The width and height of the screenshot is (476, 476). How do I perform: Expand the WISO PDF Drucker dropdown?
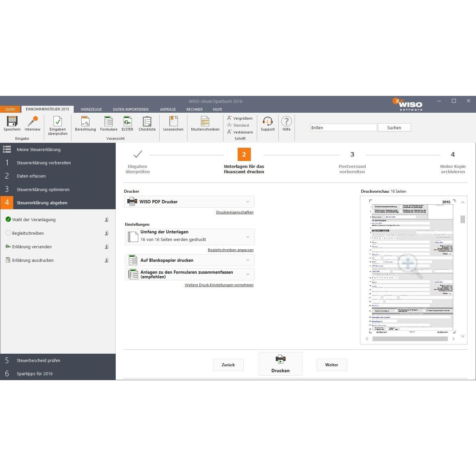click(189, 202)
